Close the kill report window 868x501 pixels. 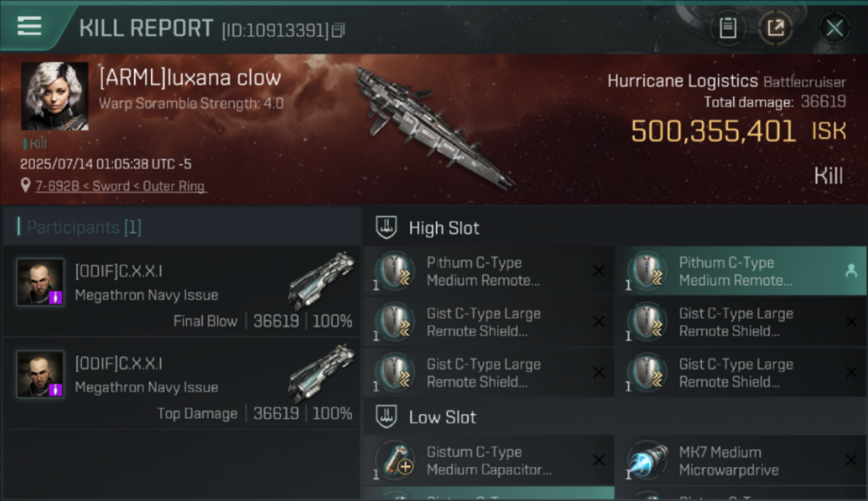pyautogui.click(x=834, y=28)
